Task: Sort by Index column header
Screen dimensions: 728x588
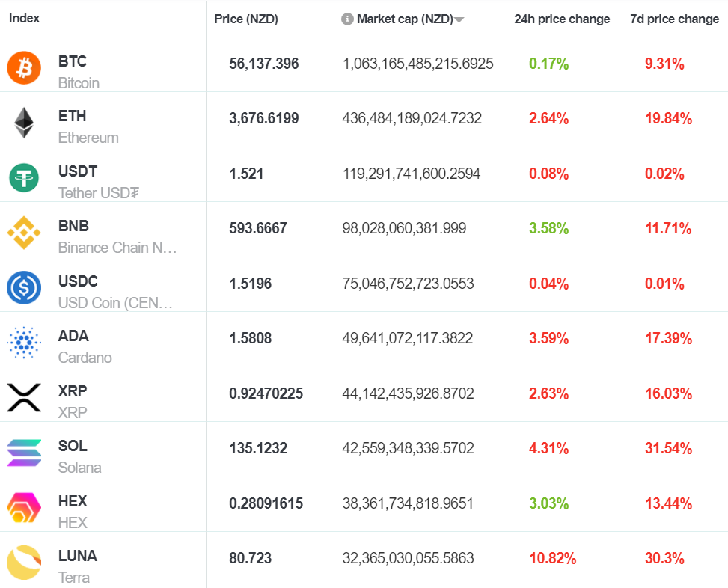Action: point(24,18)
